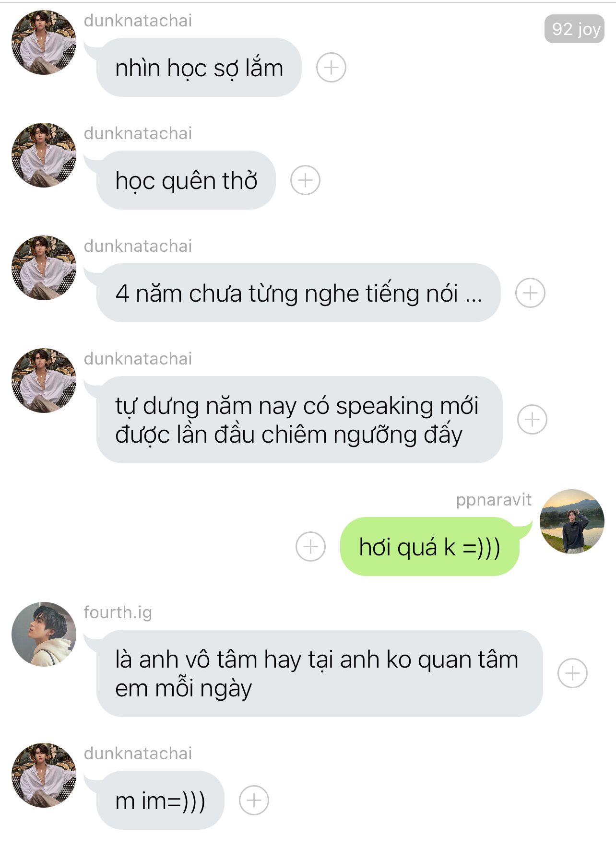Tap plus icon beside "nhìn học sợ lắm"
The width and height of the screenshot is (616, 847).
(331, 68)
